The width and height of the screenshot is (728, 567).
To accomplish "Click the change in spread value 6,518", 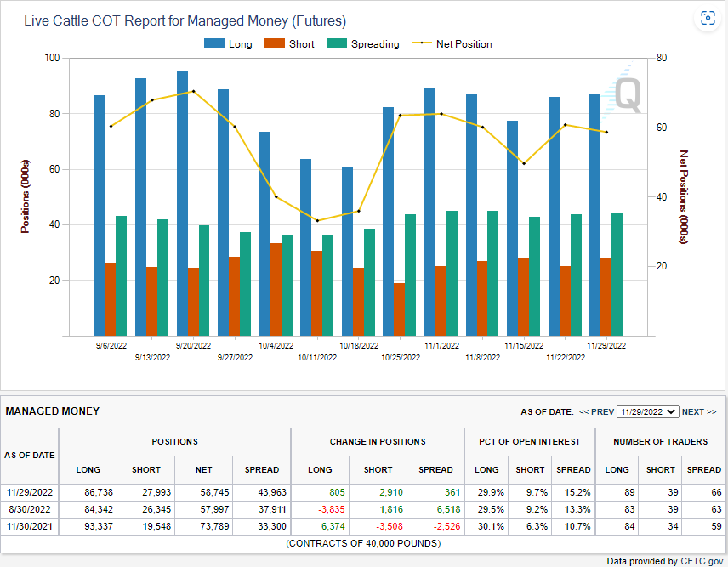I will coord(448,509).
